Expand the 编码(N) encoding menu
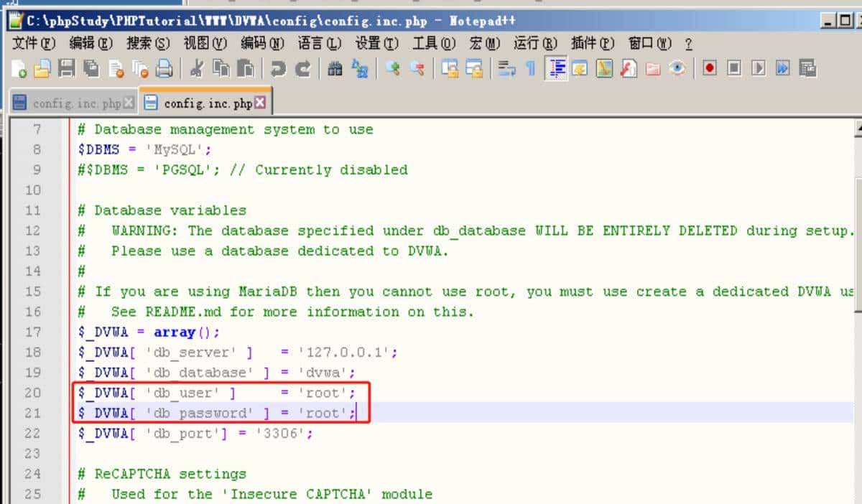Viewport: 862px width, 504px height. [x=262, y=44]
